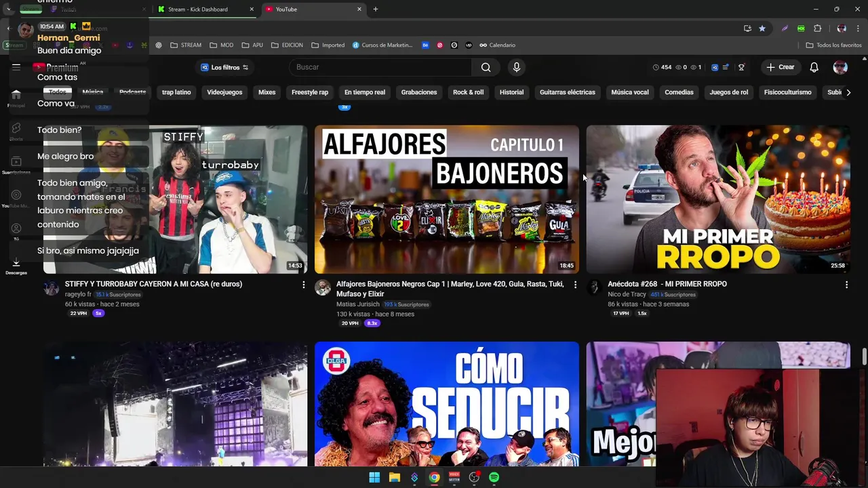Open Chrome extensions puzzle icon
This screenshot has width=868, height=488.
817,28
